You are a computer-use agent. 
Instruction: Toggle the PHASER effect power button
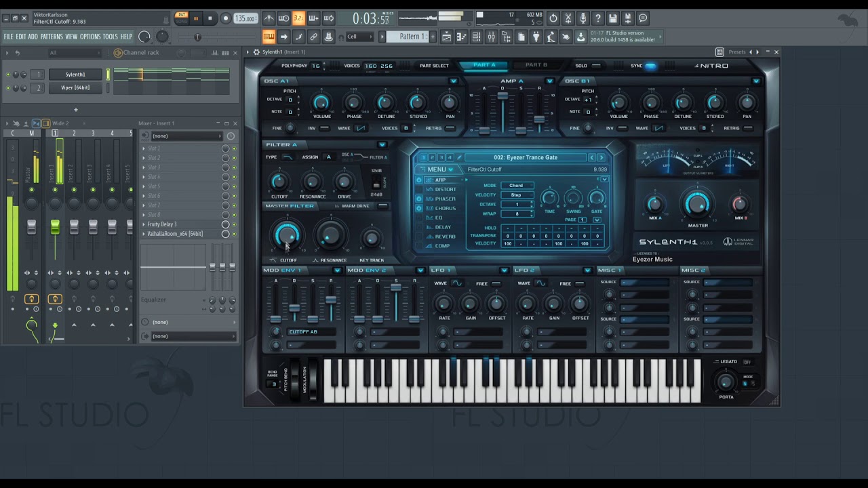point(419,199)
